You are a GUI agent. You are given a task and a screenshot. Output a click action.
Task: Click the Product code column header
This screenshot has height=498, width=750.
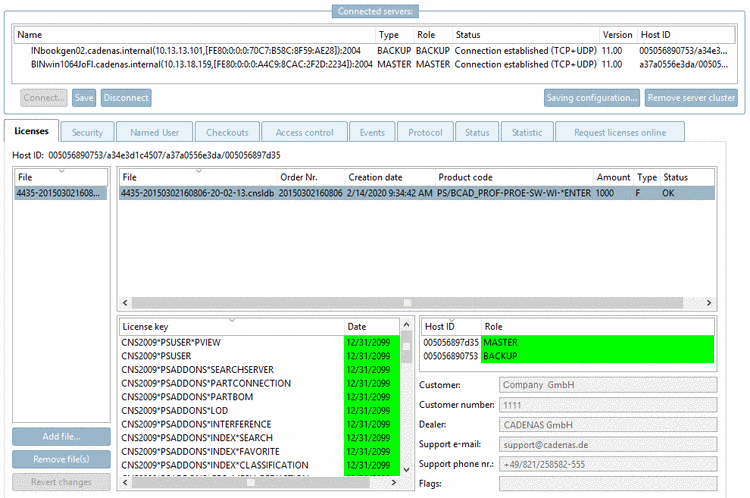pyautogui.click(x=514, y=177)
